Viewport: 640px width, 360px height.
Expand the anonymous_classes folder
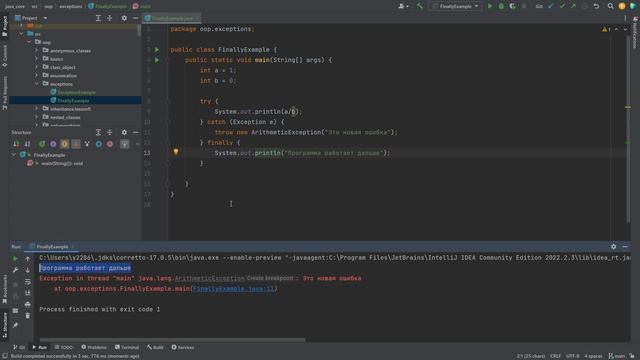point(36,51)
